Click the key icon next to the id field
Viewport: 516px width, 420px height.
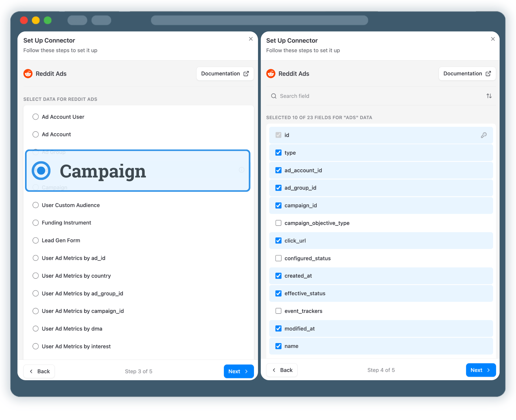tap(484, 135)
